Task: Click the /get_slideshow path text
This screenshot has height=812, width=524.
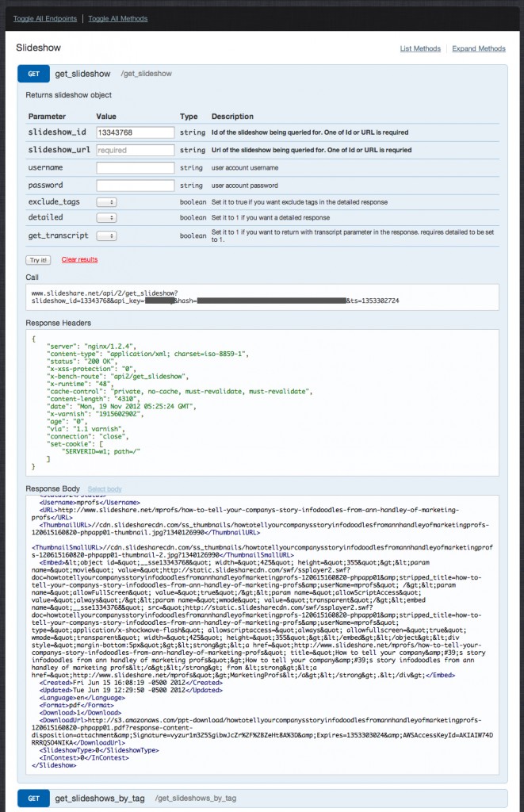Action: click(147, 75)
